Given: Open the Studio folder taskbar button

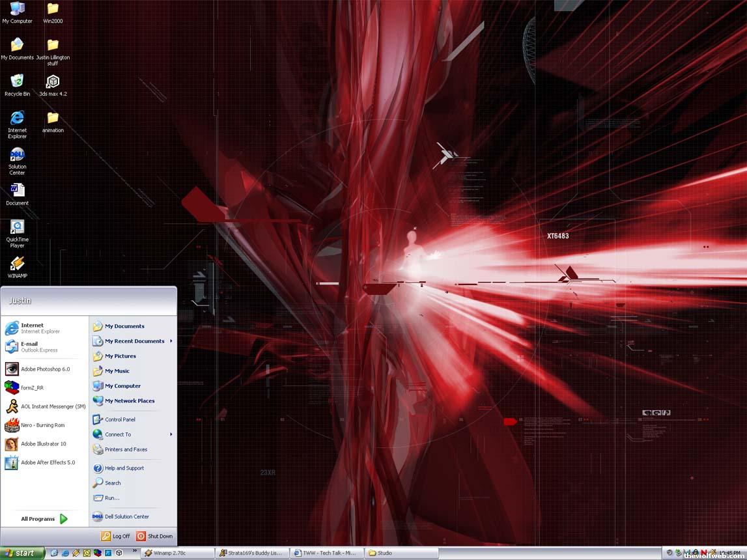Looking at the screenshot, I should tap(401, 553).
